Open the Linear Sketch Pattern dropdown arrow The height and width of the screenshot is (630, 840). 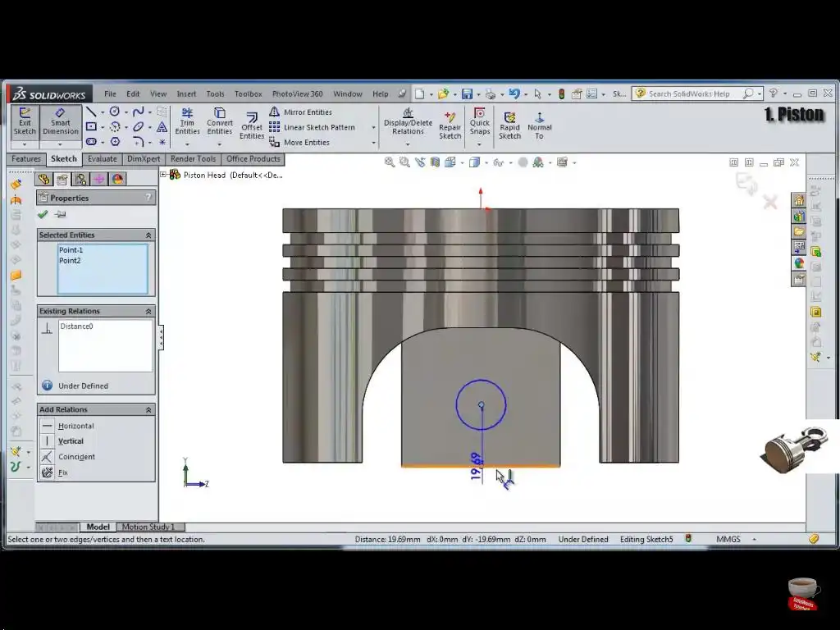tap(373, 127)
